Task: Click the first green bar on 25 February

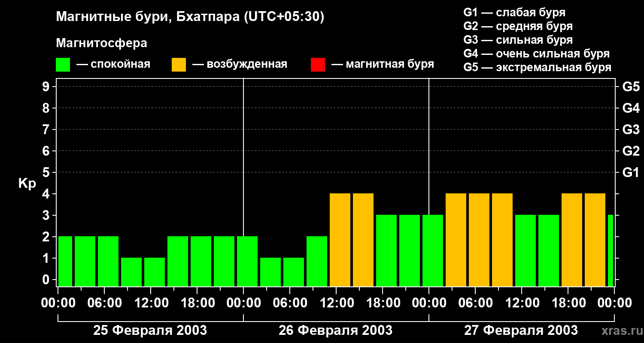Action: point(65,261)
